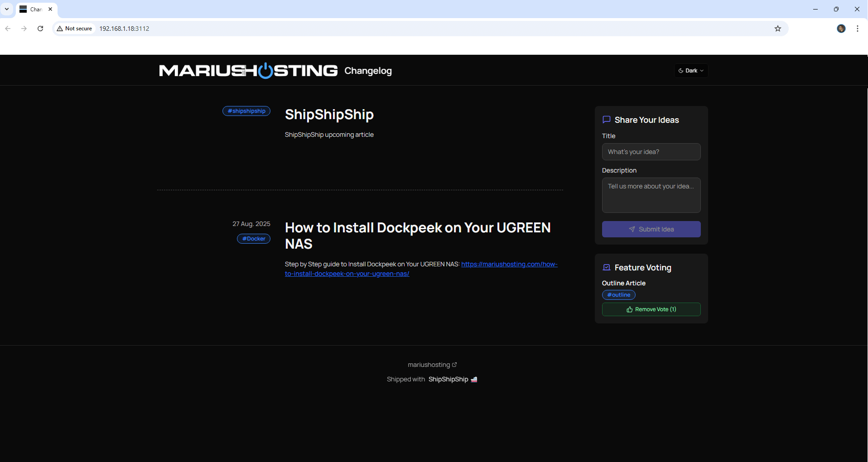Click the Share Your Ideas heading

[x=646, y=120]
